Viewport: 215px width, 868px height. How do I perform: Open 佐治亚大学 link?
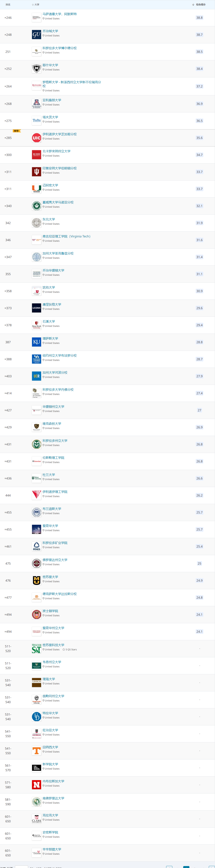[50, 730]
